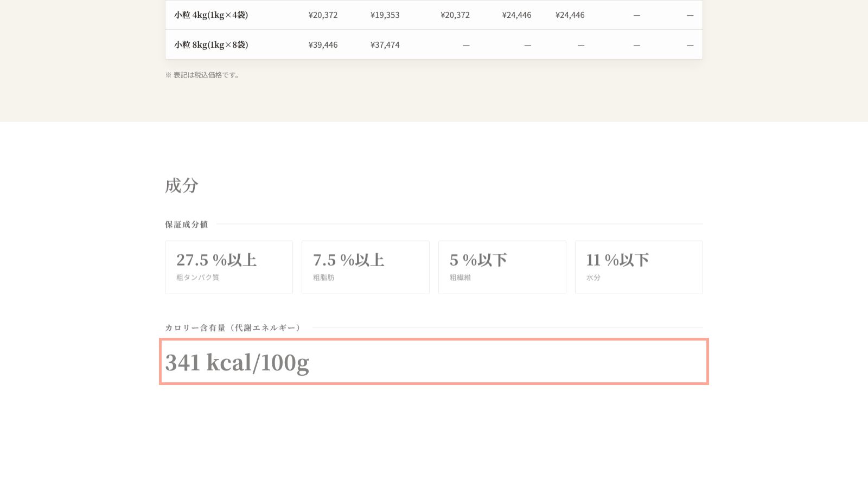Select the 小粒 4kg(1kg×4袋) row label

point(211,15)
